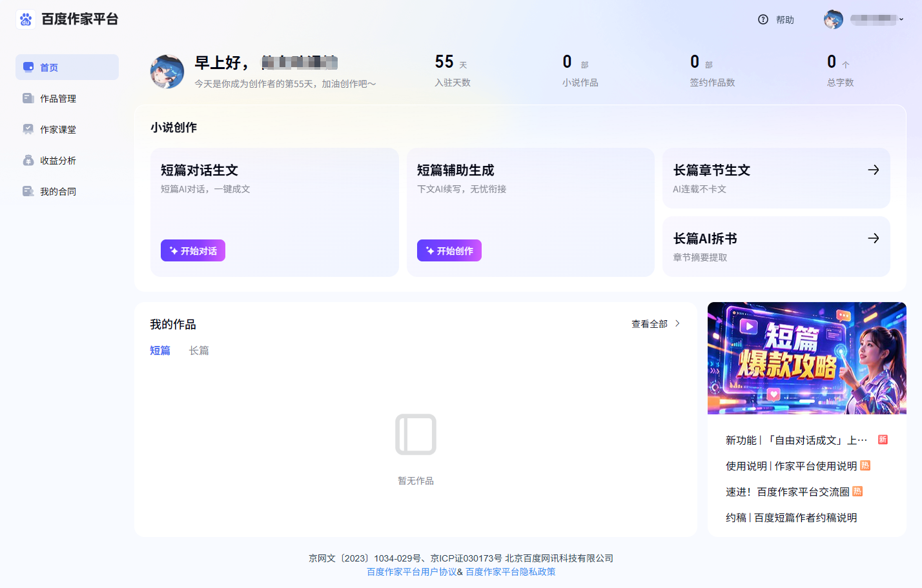This screenshot has width=922, height=588.
Task: Click the 作品管理 sidebar icon
Action: click(x=28, y=98)
